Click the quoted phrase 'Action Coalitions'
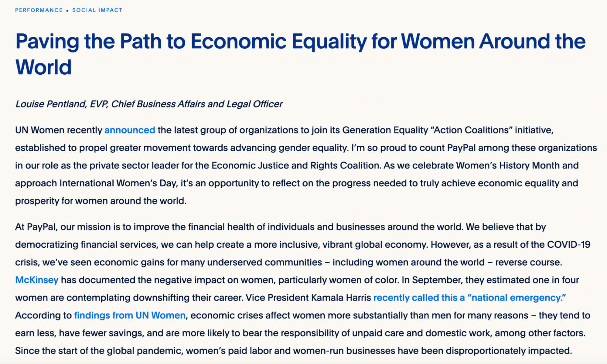The image size is (607, 364). pyautogui.click(x=471, y=130)
